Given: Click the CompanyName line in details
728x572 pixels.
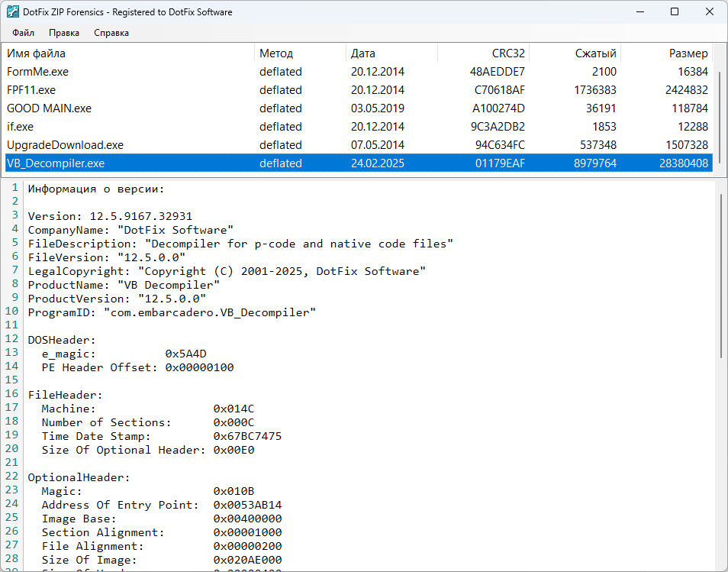Looking at the screenshot, I should 130,230.
